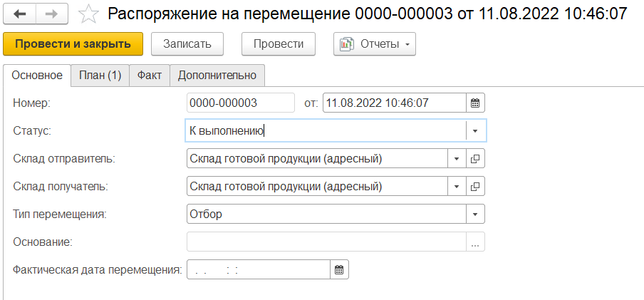The width and height of the screenshot is (644, 300).
Task: Open the recipient warehouse record
Action: [x=476, y=187]
